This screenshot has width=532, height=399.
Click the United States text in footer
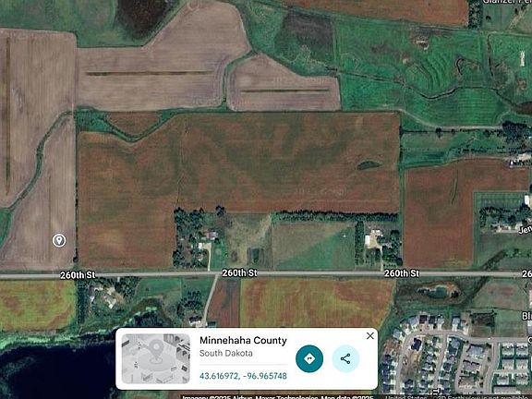tap(405, 397)
